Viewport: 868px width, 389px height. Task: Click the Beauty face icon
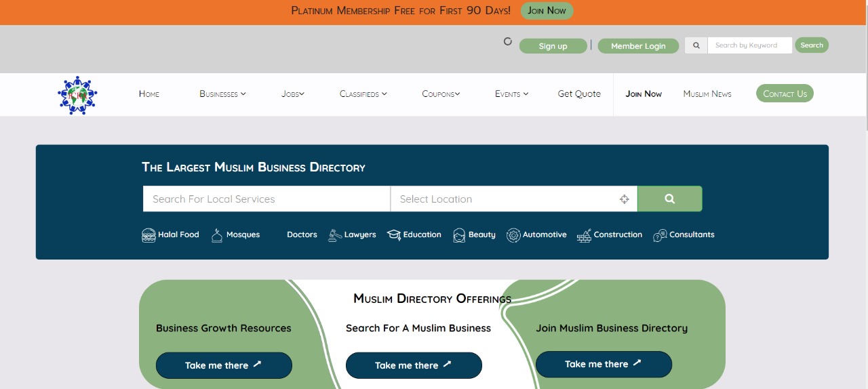[459, 235]
